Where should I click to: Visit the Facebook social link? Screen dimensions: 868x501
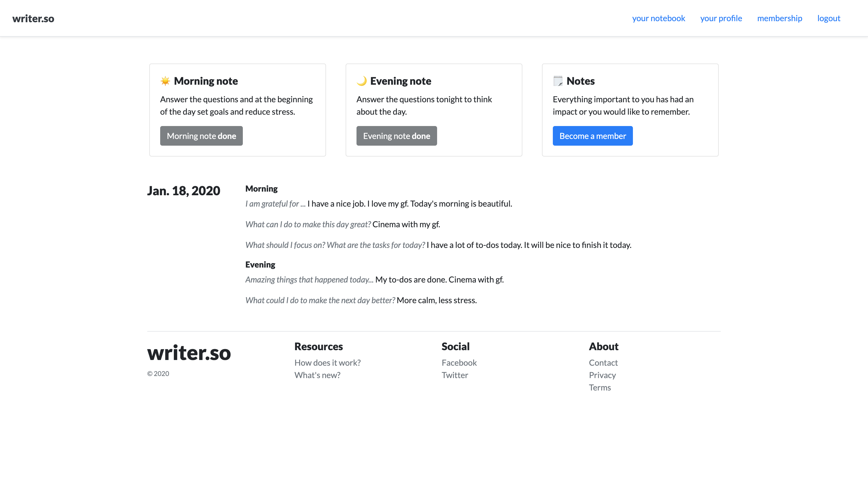pos(459,363)
